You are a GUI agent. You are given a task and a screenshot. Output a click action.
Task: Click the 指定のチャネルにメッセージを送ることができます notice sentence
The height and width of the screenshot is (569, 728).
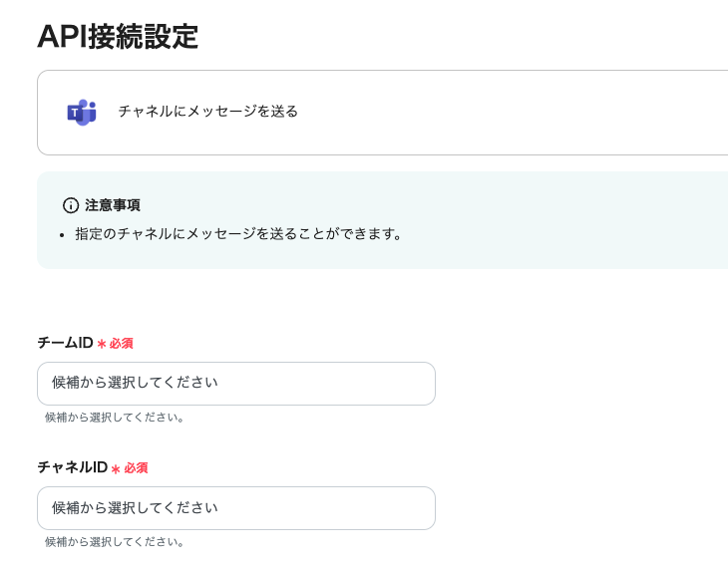click(x=238, y=234)
